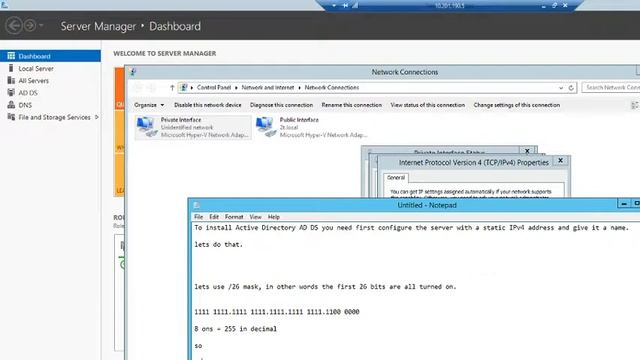Change settings of this connection

(x=517, y=105)
